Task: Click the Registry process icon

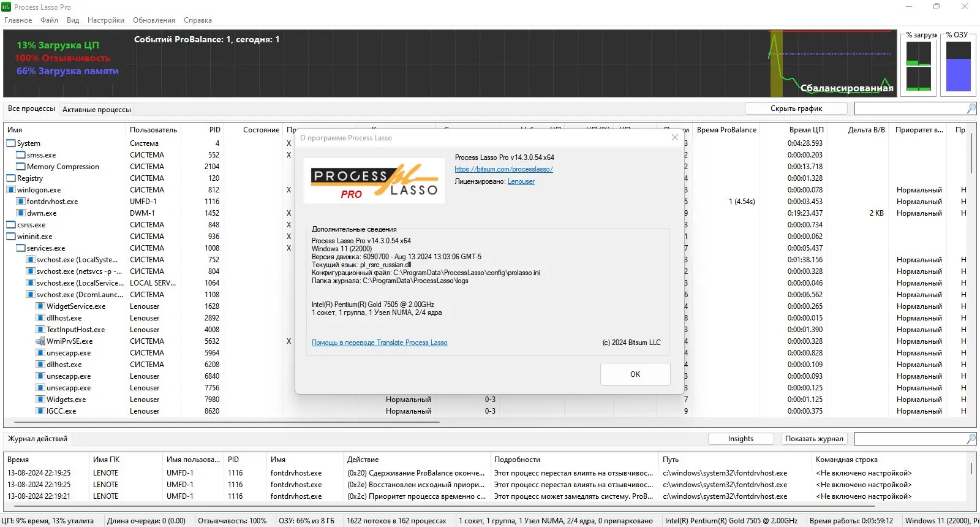Action: 11,178
